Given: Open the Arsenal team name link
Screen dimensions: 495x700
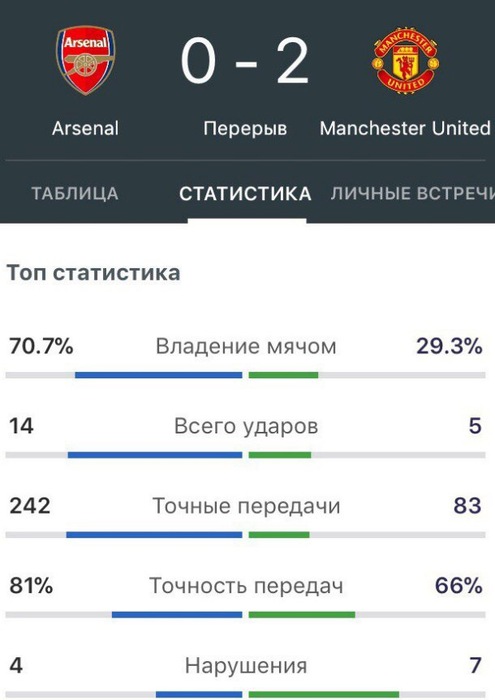Looking at the screenshot, I should pyautogui.click(x=85, y=129).
